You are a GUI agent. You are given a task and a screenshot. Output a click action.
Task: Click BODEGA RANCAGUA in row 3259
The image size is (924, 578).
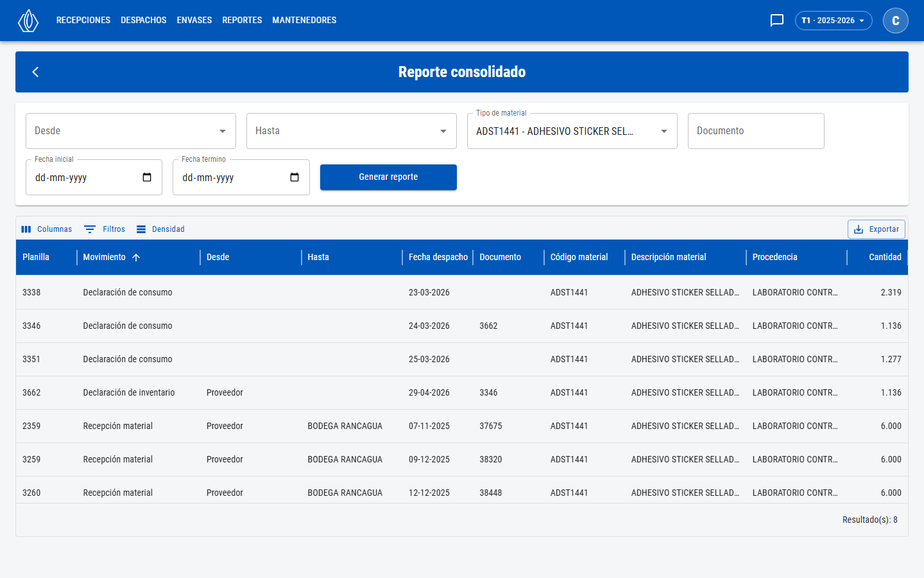pyautogui.click(x=345, y=460)
